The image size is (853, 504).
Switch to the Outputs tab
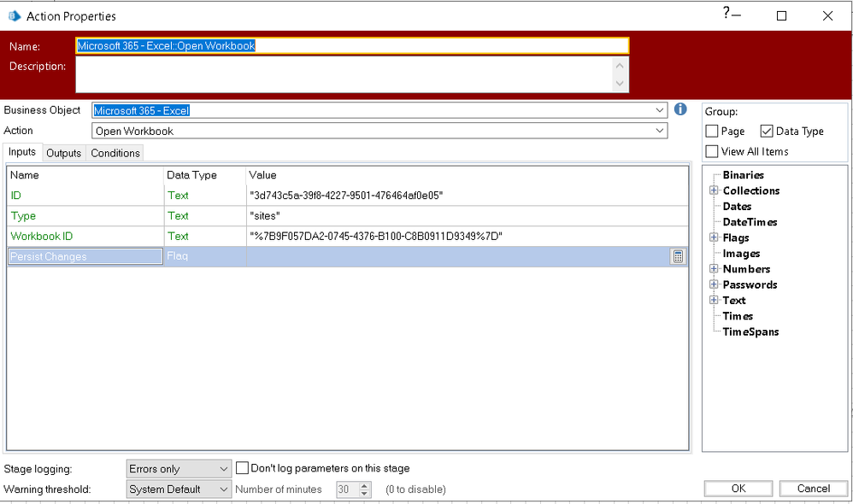coord(63,153)
